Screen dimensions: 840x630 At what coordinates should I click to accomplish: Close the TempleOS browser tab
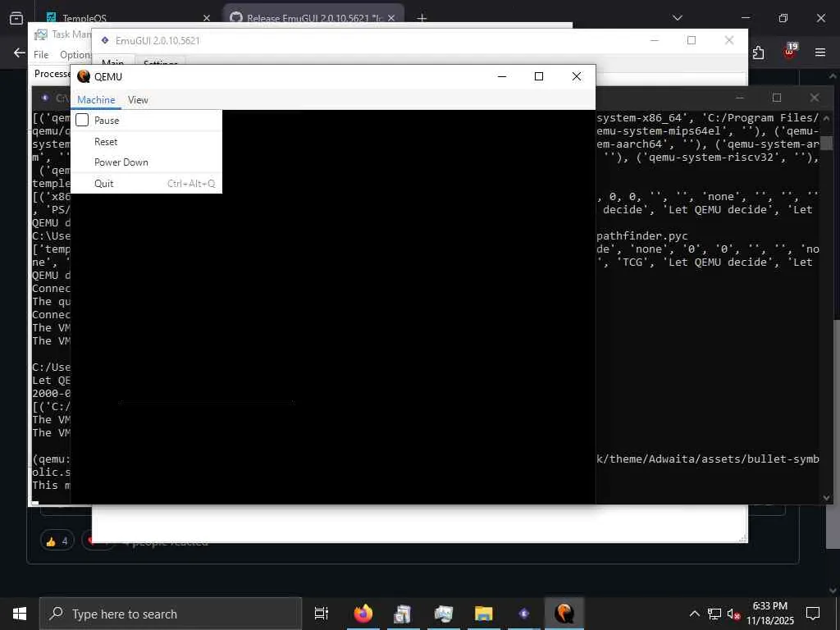(207, 18)
